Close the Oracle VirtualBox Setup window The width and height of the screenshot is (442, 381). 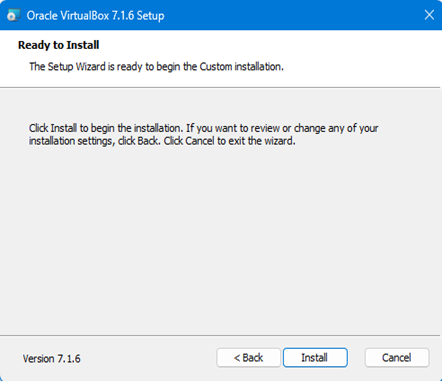click(429, 15)
